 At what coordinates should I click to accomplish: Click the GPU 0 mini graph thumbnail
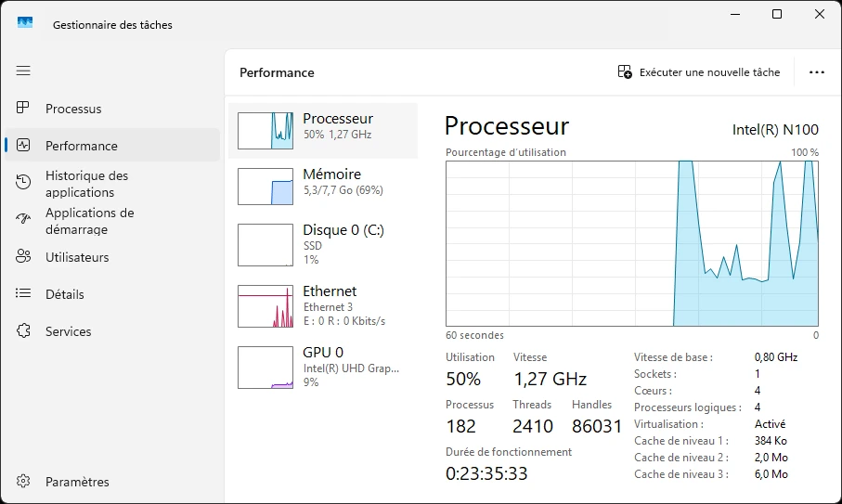pyautogui.click(x=266, y=368)
